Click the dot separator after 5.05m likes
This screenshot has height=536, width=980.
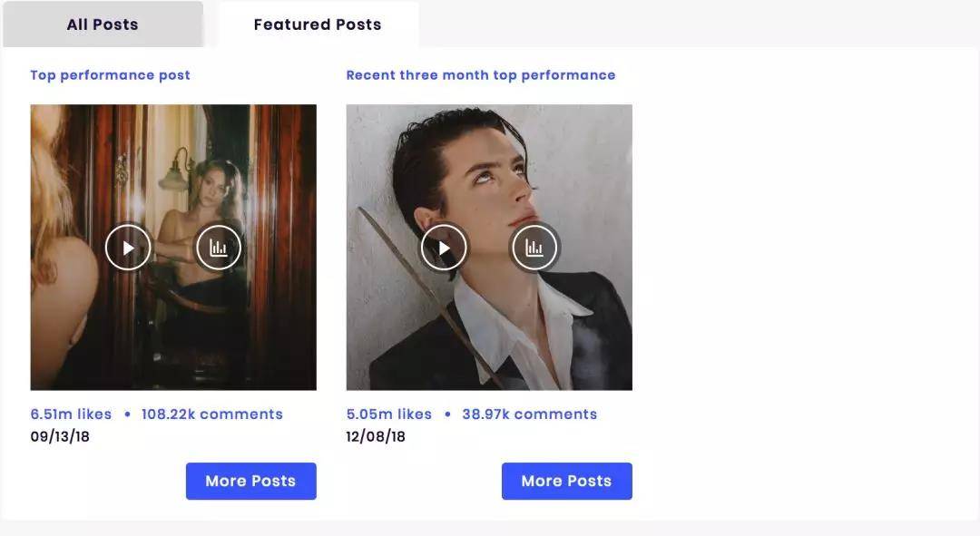click(447, 414)
